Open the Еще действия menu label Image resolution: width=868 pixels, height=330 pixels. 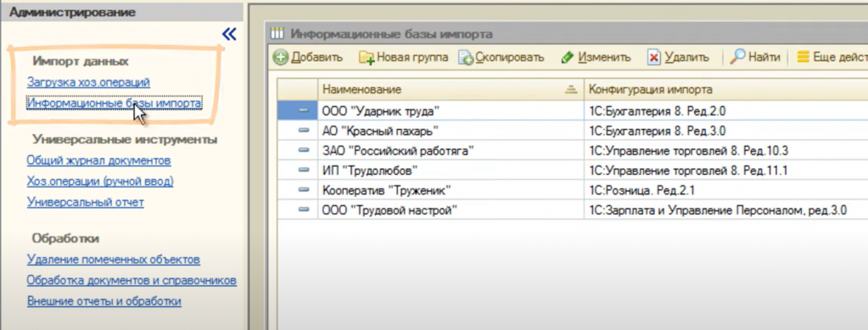[840, 58]
